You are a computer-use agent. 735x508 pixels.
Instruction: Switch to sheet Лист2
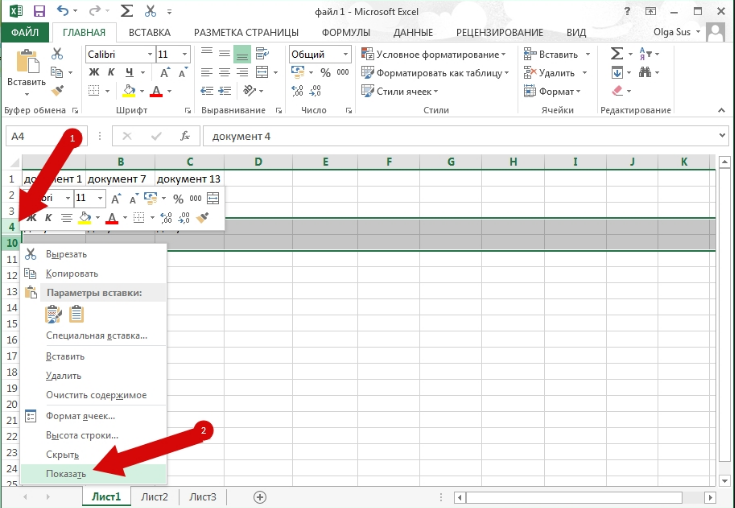point(154,497)
